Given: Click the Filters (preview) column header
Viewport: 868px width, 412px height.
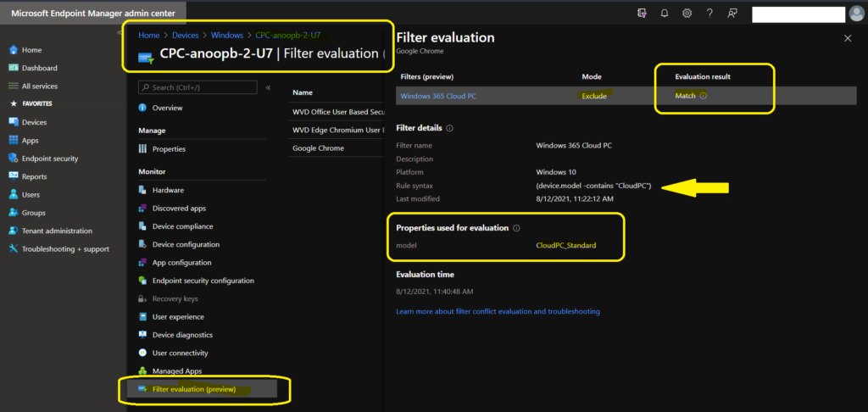Looking at the screenshot, I should click(427, 77).
